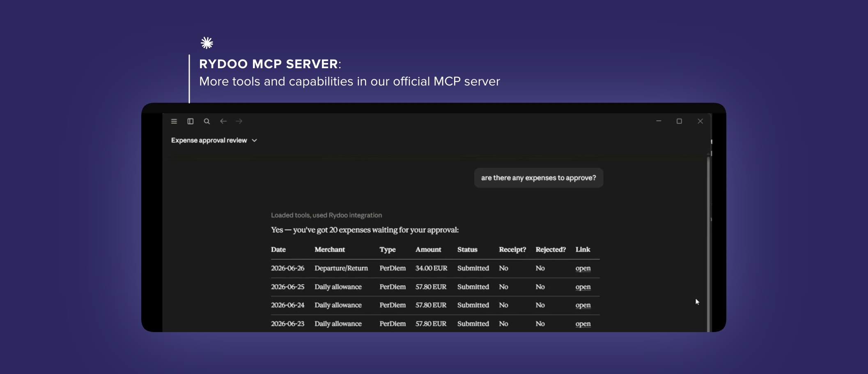Screen dimensions: 868x374
Task: Open link for the 2026-06-23 expense
Action: (x=583, y=324)
